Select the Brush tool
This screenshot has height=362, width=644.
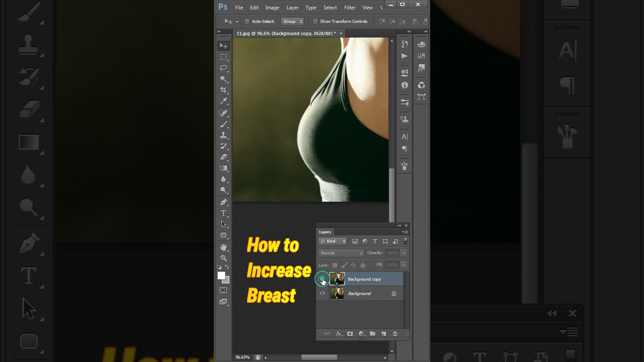(x=224, y=124)
